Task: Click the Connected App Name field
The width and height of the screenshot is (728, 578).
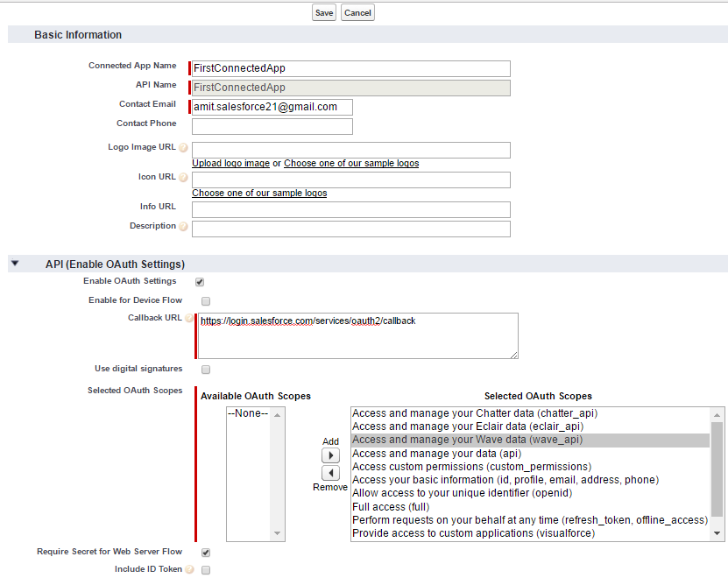Action: click(351, 68)
